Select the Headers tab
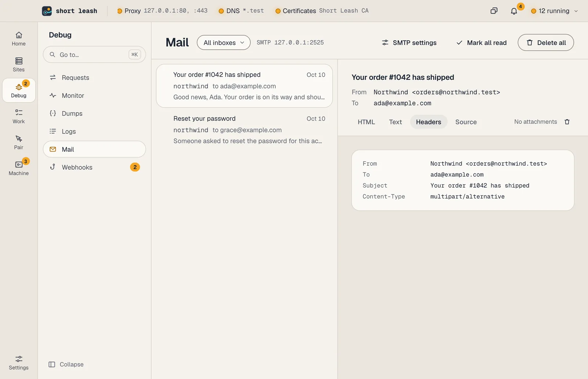This screenshot has width=588, height=379. 429,122
